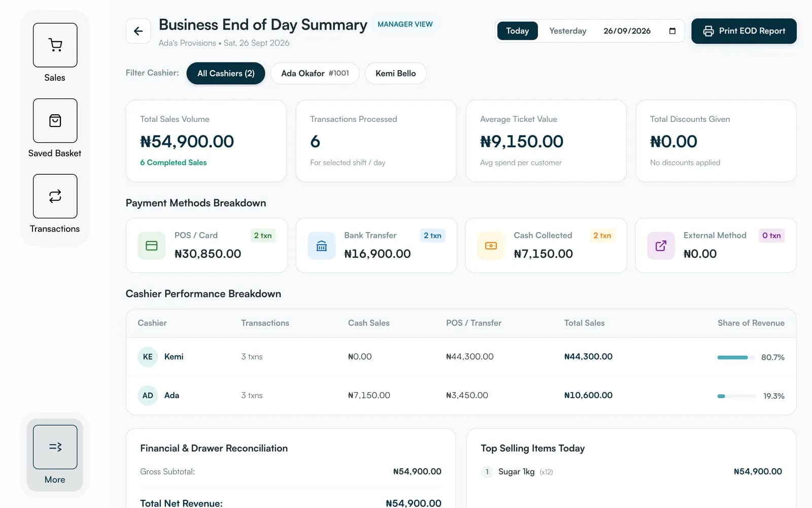Select the Today date filter
This screenshot has width=812, height=508.
(517, 31)
